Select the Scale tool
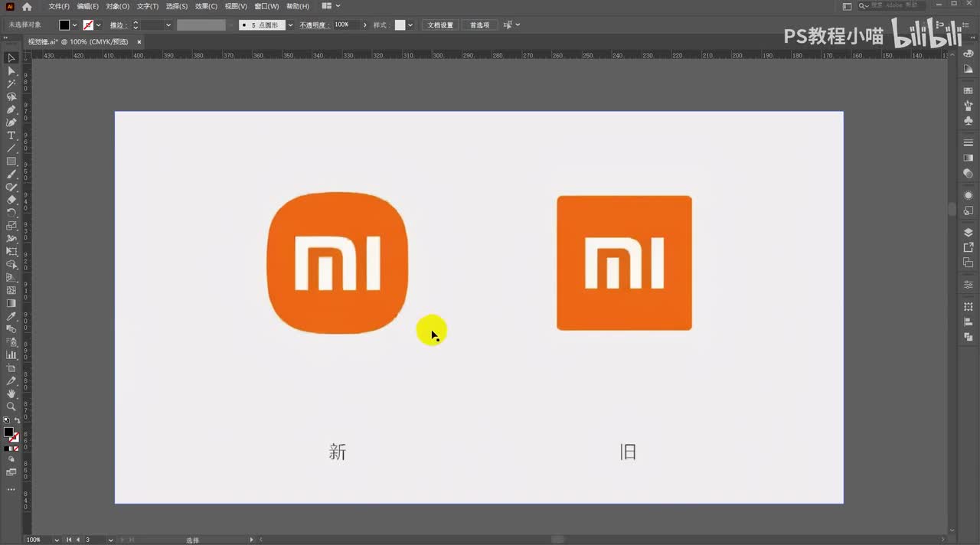The image size is (980, 545). (11, 226)
